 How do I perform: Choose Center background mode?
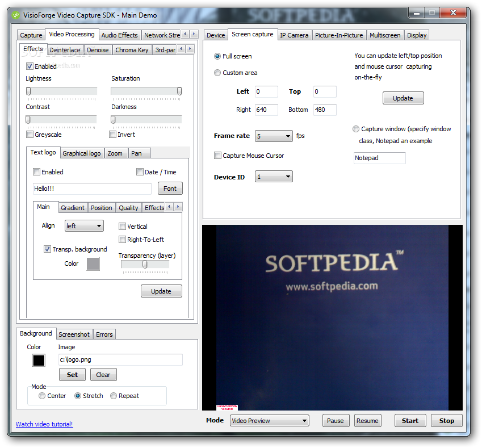pos(42,396)
